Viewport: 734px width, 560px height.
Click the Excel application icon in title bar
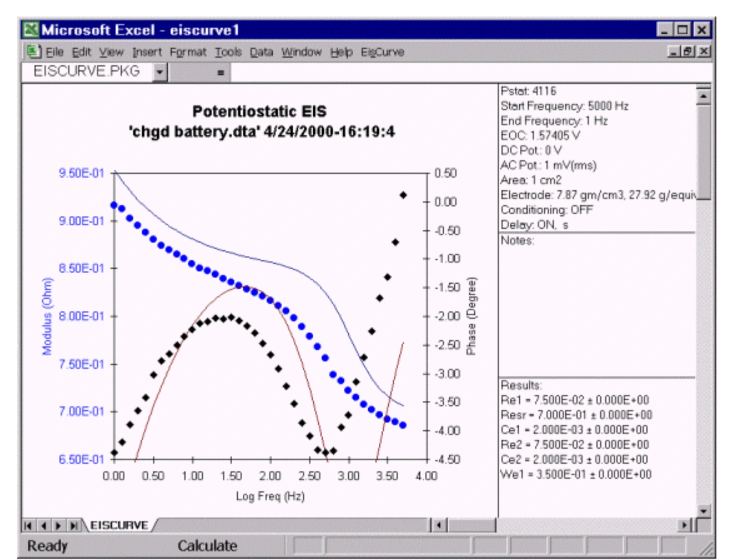(31, 29)
